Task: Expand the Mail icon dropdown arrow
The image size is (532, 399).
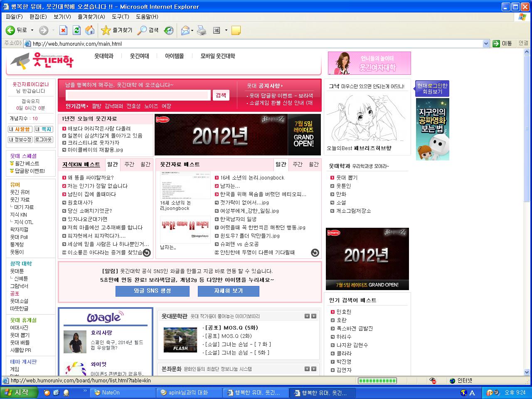Action: 192,30
